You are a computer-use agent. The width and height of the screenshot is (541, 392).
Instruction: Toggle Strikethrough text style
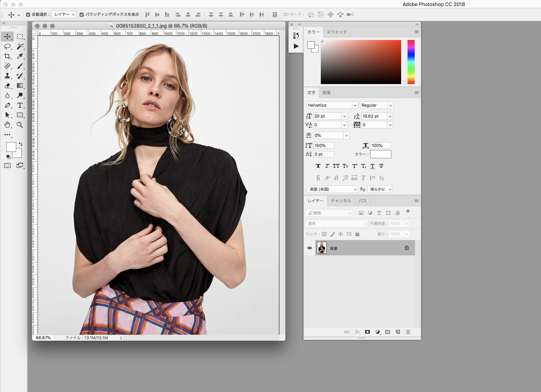pyautogui.click(x=381, y=166)
